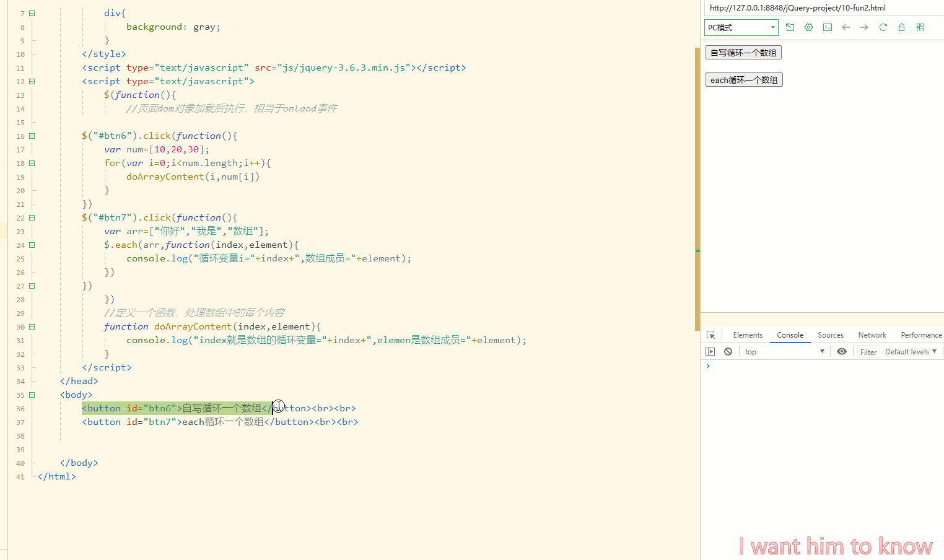This screenshot has height=560, width=944.
Task: Click the comment on line 14
Action: (x=232, y=108)
